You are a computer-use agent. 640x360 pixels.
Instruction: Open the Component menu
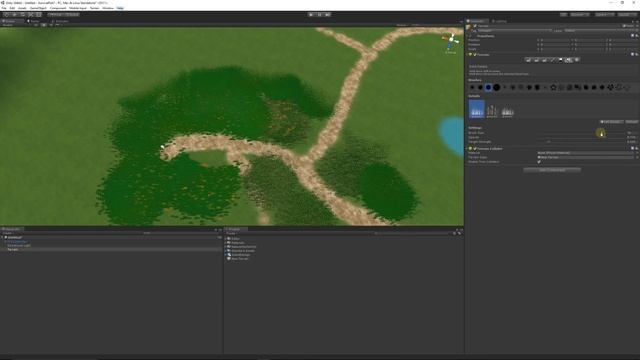[58, 8]
